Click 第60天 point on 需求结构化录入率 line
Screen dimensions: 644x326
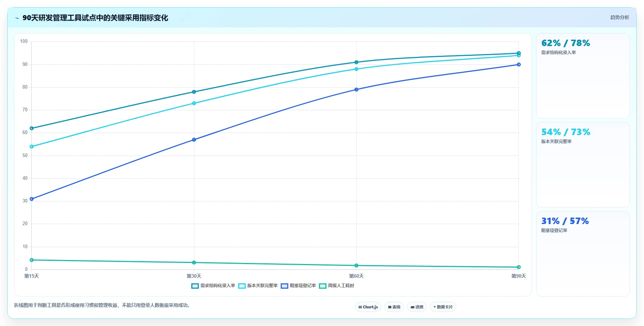click(x=356, y=62)
